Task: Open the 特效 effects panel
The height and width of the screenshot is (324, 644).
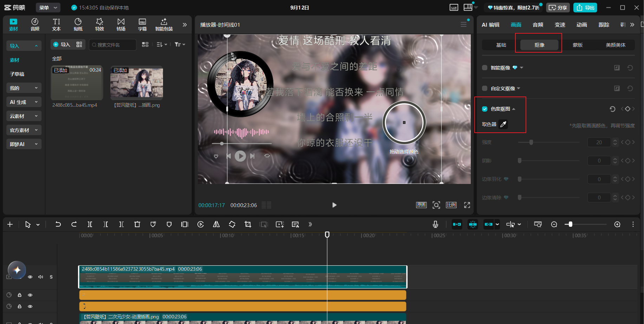Action: tap(99, 25)
